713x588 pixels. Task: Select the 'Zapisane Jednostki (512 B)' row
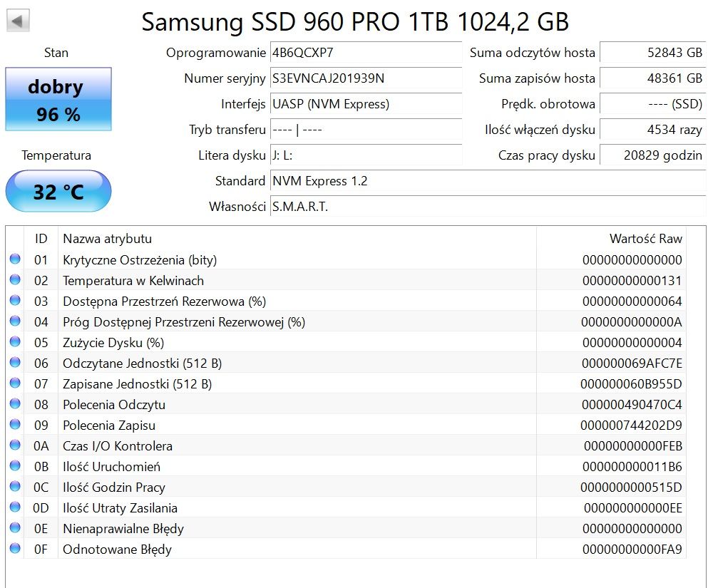pyautogui.click(x=346, y=383)
